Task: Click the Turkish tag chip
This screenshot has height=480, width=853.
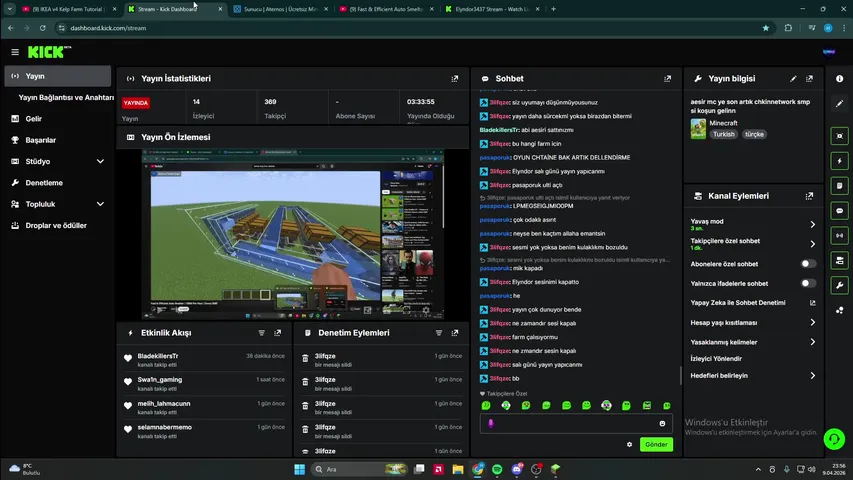Action: click(x=724, y=134)
